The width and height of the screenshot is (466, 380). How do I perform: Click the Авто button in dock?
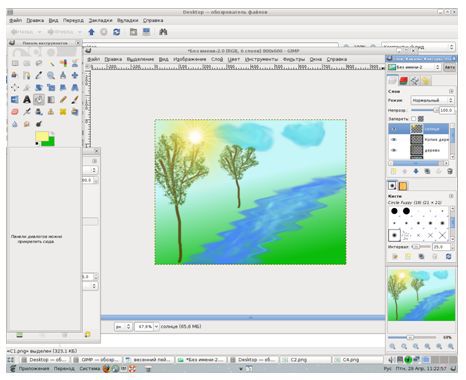(x=449, y=67)
